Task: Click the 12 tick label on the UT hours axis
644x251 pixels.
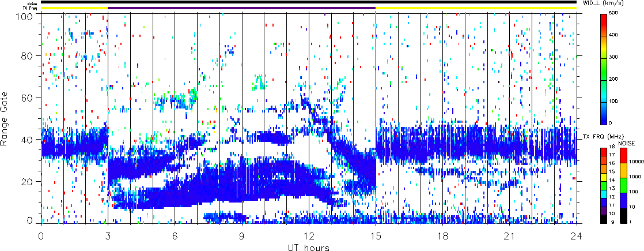Action: [308, 236]
